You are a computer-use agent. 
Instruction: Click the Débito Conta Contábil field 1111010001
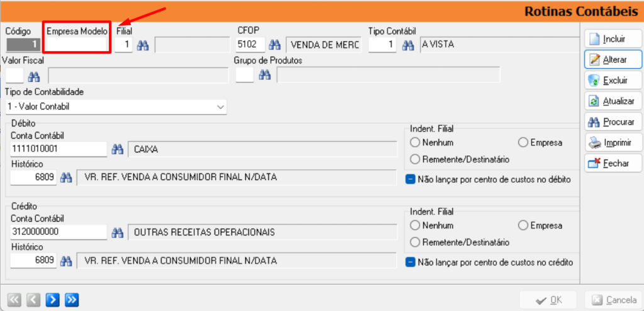point(58,149)
